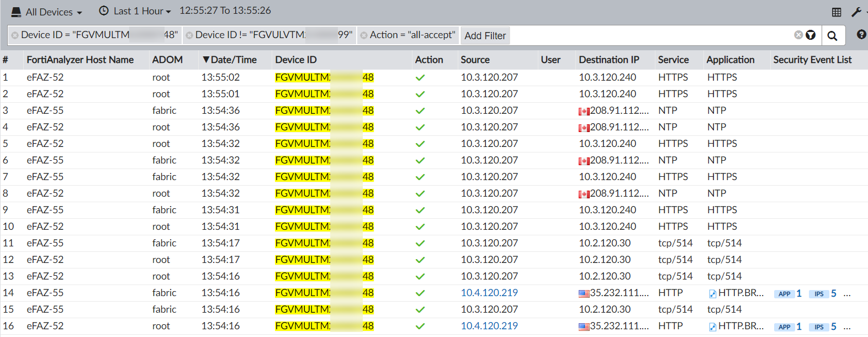Expand the Last 1 Hour time dropdown
The image size is (868, 337).
coord(135,11)
